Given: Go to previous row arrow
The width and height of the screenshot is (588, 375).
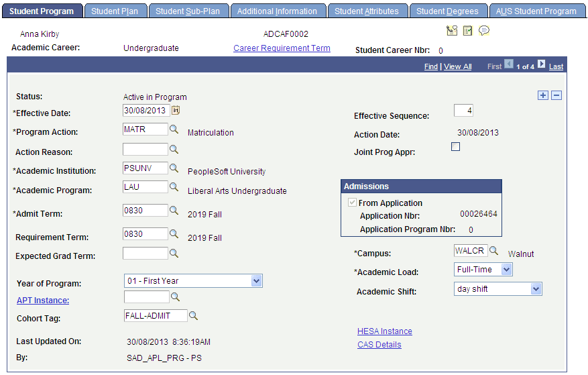Looking at the screenshot, I should [509, 64].
